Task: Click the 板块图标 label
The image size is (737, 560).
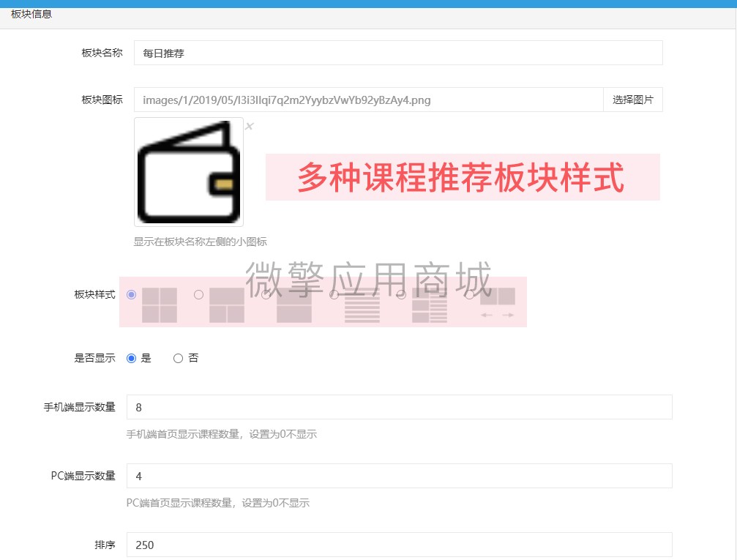Action: [x=102, y=100]
